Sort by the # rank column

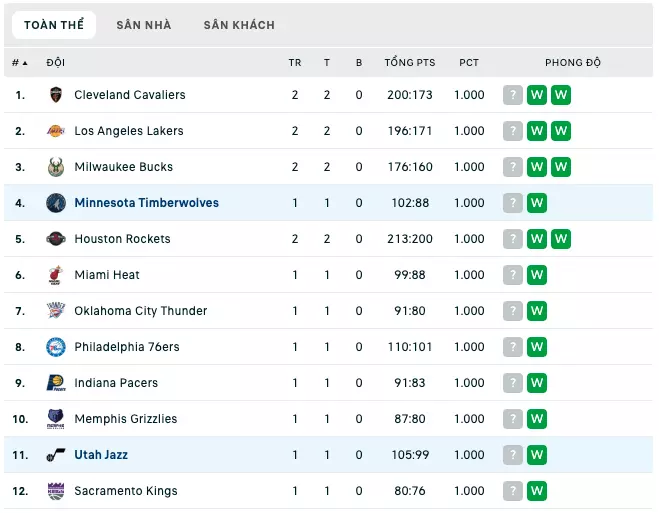(19, 63)
